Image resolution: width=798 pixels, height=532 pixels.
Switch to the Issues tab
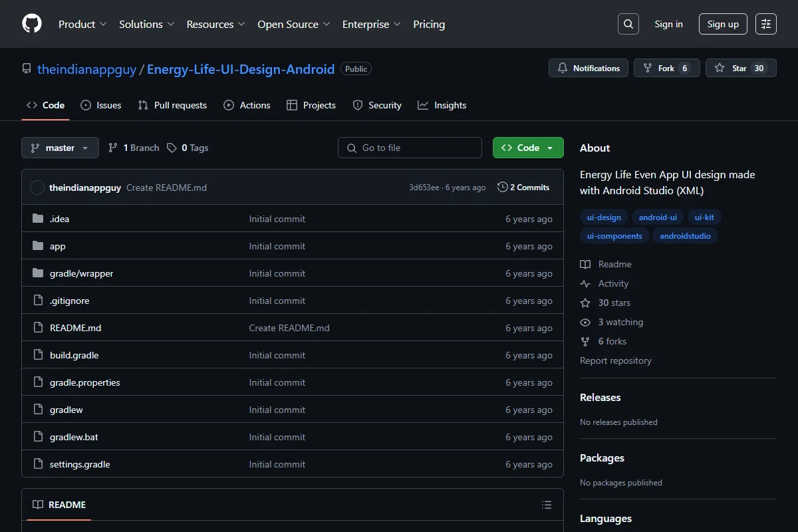(x=101, y=105)
